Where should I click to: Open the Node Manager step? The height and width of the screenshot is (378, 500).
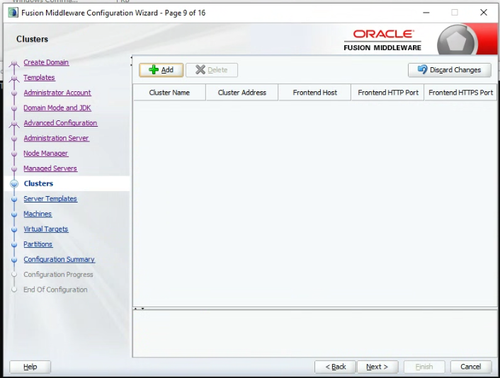pos(46,153)
